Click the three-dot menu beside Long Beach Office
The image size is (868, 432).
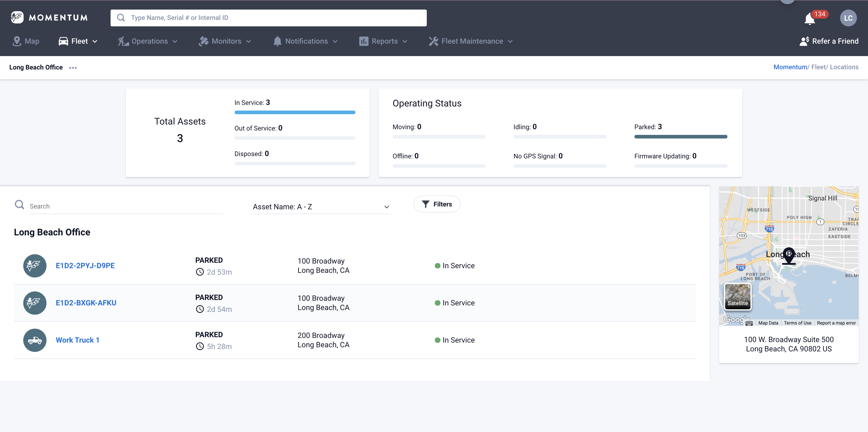(x=73, y=68)
